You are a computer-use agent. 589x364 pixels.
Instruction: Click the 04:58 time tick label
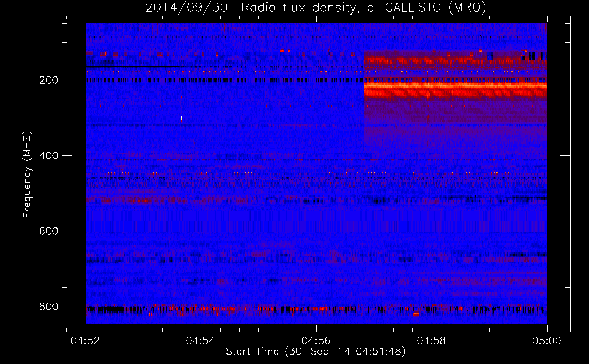point(431,341)
